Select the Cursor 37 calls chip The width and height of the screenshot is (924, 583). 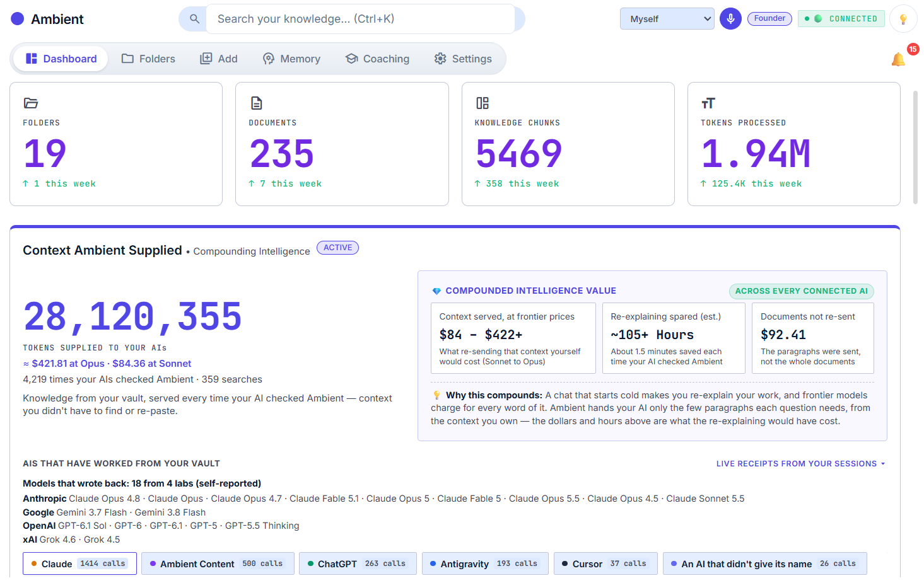click(x=605, y=563)
